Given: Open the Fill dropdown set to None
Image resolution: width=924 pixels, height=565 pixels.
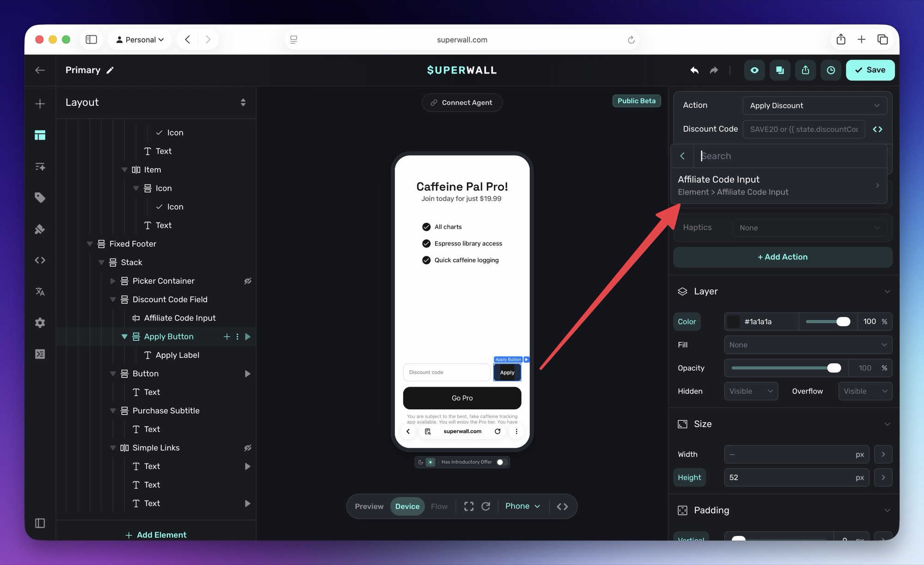Looking at the screenshot, I should 808,345.
